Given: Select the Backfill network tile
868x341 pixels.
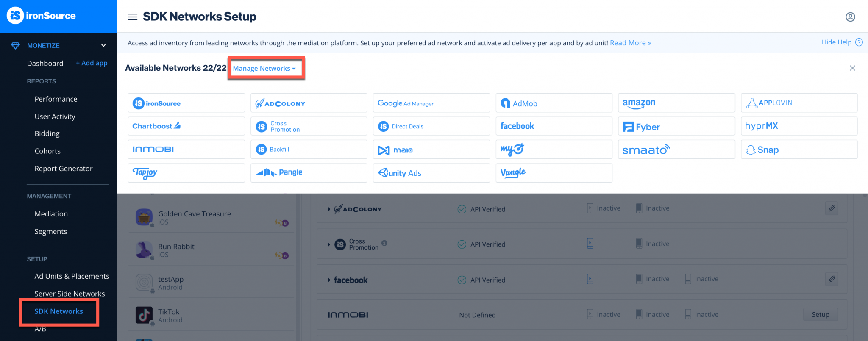Looking at the screenshot, I should point(309,150).
